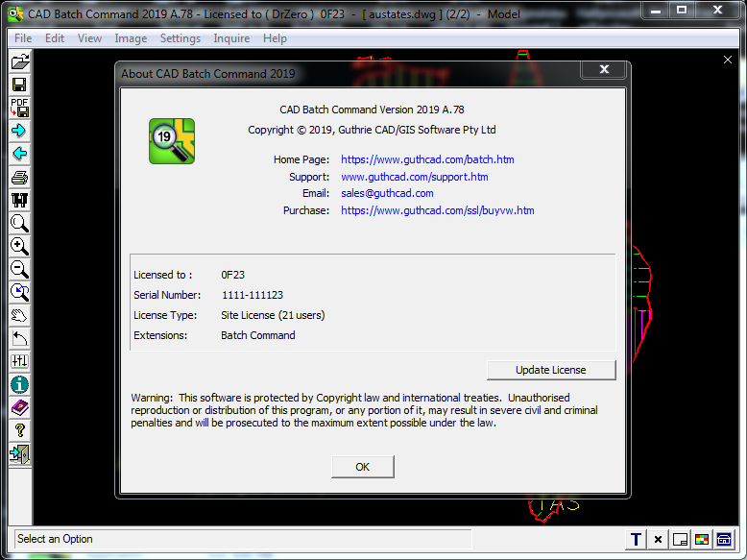Screen dimensions: 747x560
Task: Click the T text icon in status bar
Action: click(x=636, y=540)
